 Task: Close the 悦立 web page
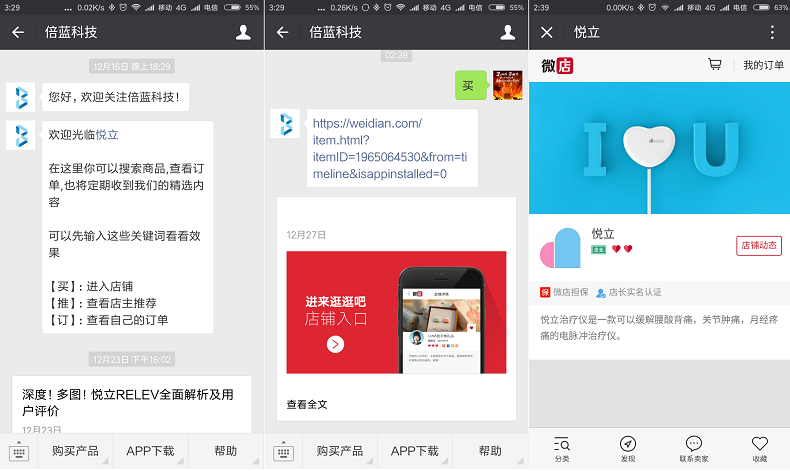(547, 33)
